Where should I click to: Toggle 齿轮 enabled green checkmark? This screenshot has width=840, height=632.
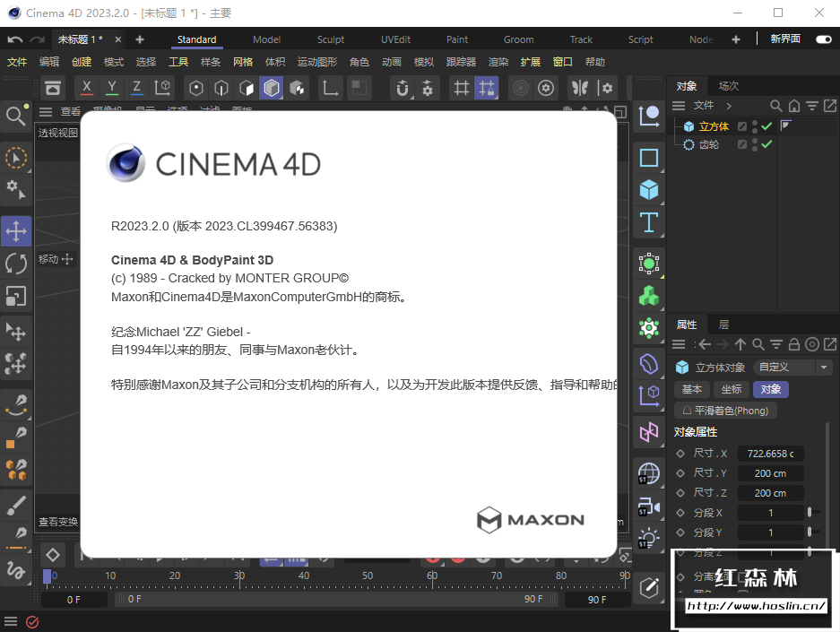coord(766,144)
